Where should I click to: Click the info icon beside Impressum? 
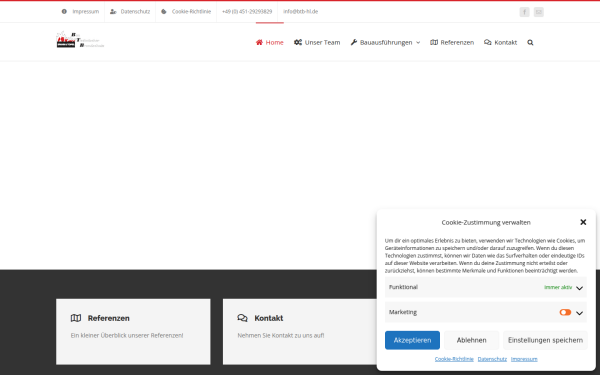[x=64, y=11]
